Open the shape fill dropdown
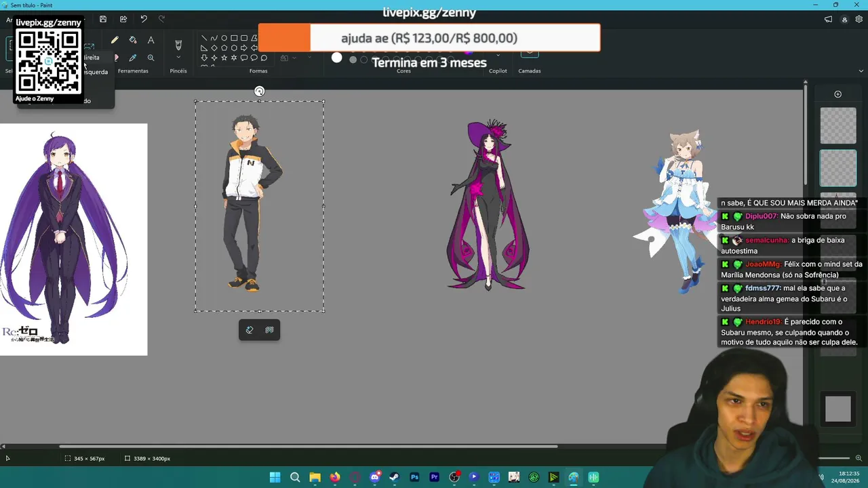Screen dimensions: 868x488 (x=288, y=58)
